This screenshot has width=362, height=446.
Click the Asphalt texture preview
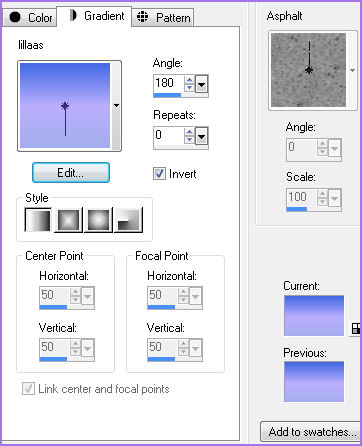click(309, 70)
